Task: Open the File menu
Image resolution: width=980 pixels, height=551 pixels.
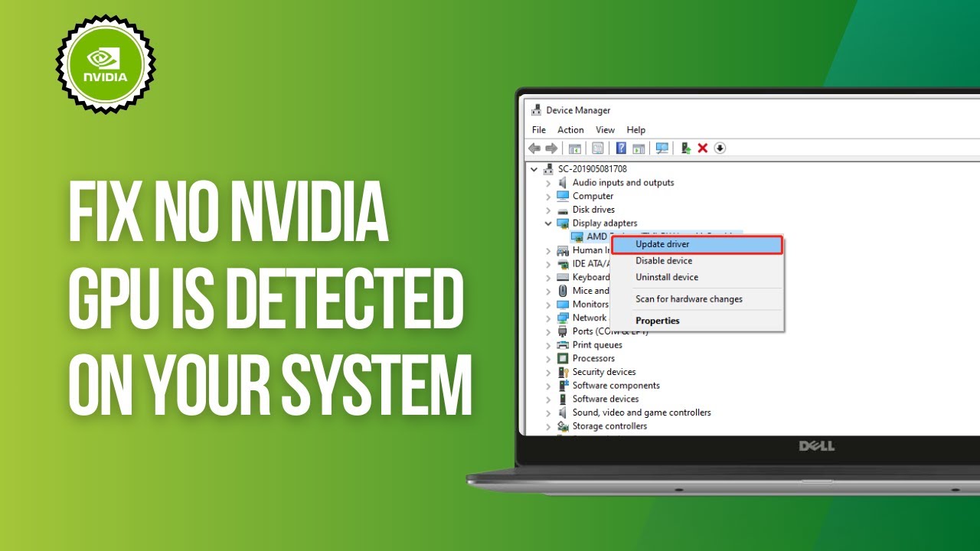Action: pyautogui.click(x=539, y=130)
